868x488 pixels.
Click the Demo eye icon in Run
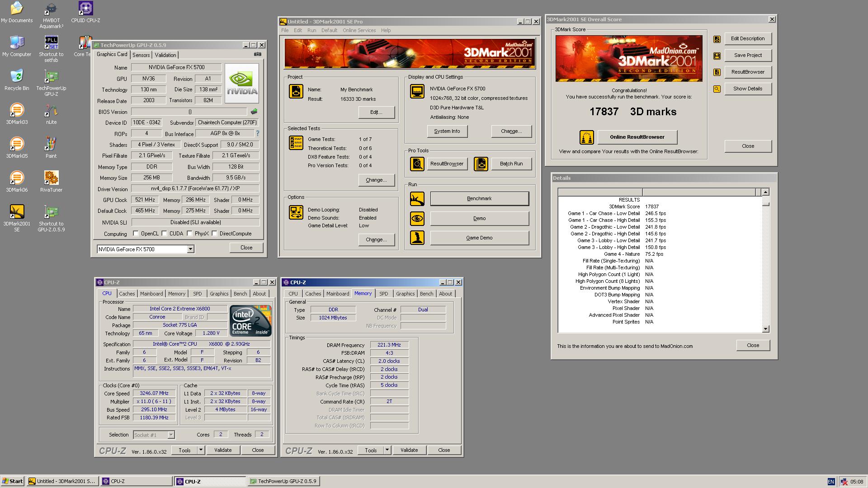[417, 218]
